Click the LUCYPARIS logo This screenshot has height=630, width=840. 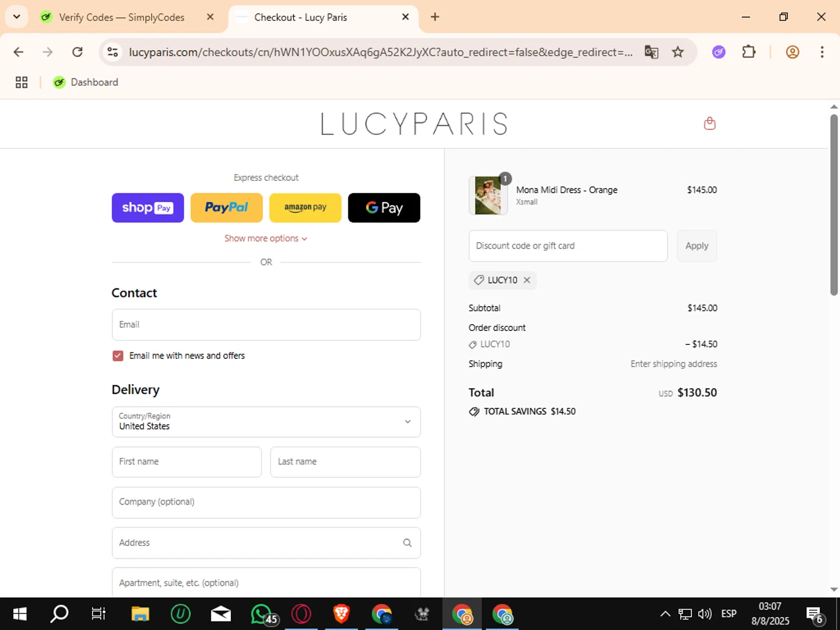414,124
